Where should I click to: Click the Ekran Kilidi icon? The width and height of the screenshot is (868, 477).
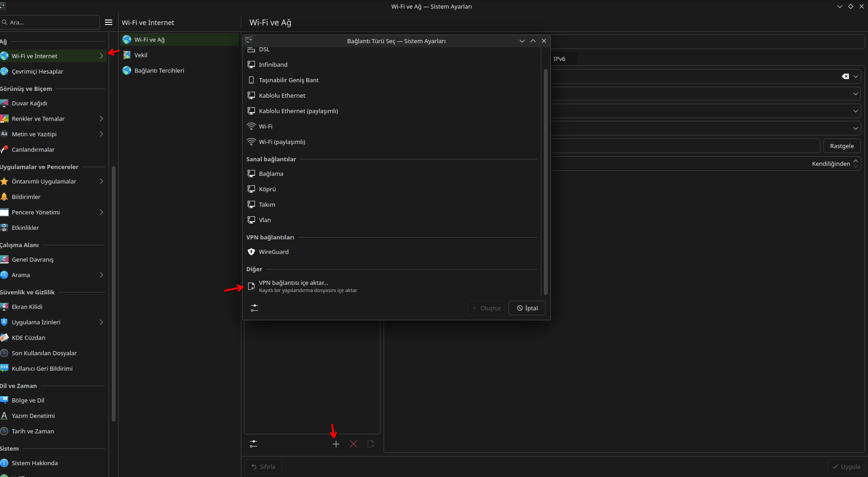tap(5, 307)
